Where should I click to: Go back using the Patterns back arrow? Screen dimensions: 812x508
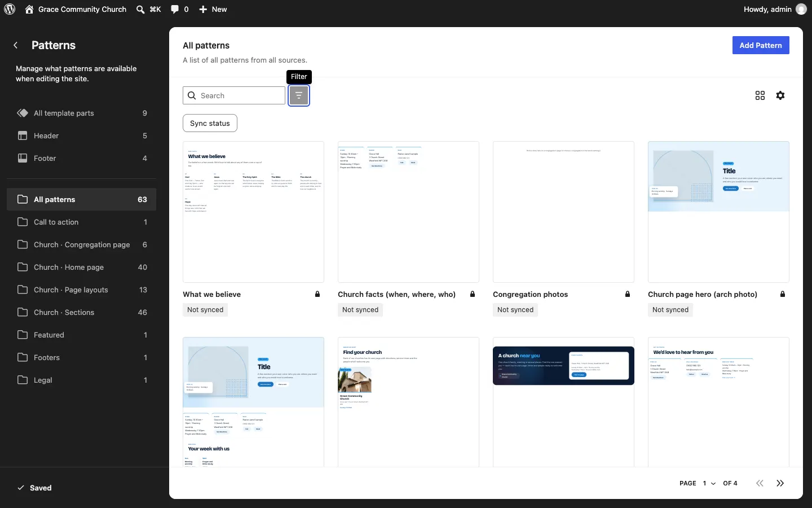[x=16, y=45]
